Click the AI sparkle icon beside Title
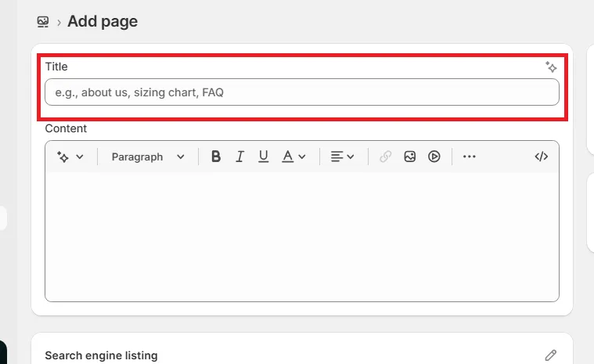The width and height of the screenshot is (594, 364). (x=551, y=67)
